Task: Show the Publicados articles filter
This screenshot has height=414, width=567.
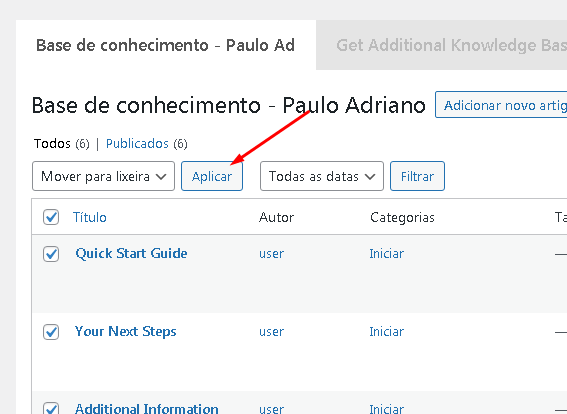Action: point(137,144)
